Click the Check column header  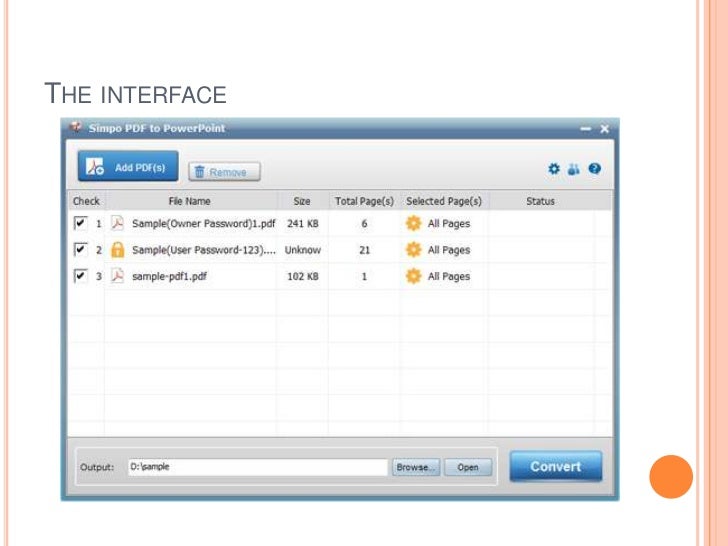click(x=86, y=201)
